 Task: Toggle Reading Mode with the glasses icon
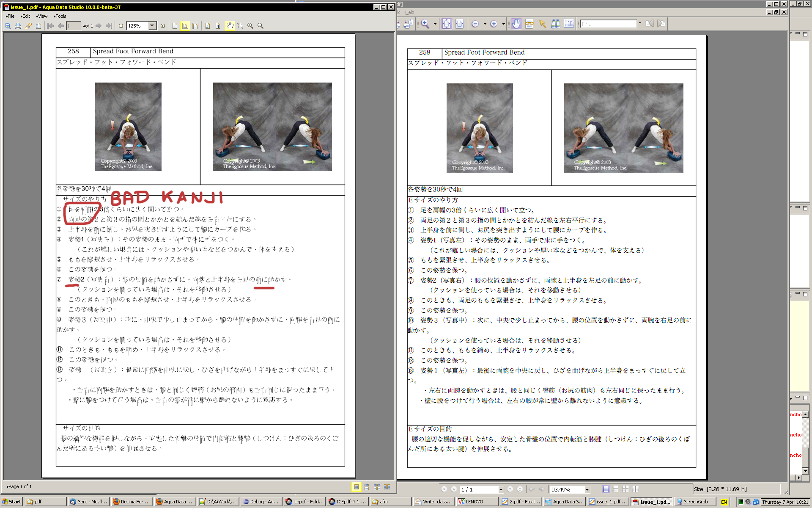pos(529,24)
